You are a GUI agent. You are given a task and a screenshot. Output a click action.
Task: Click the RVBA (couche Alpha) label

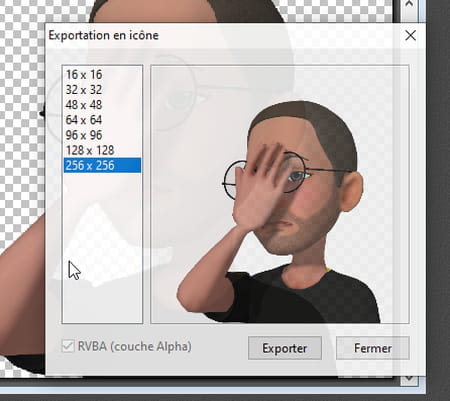[134, 346]
